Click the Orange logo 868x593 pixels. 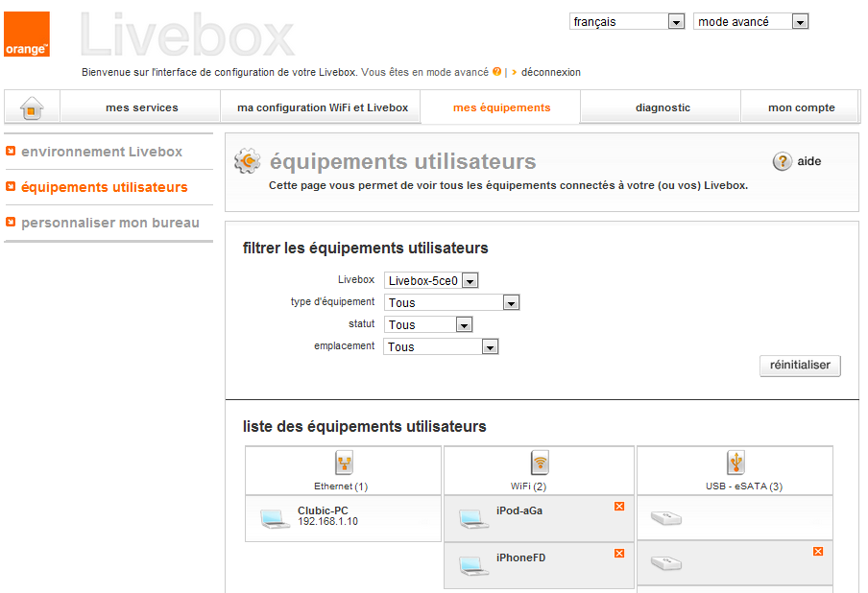pyautogui.click(x=27, y=35)
